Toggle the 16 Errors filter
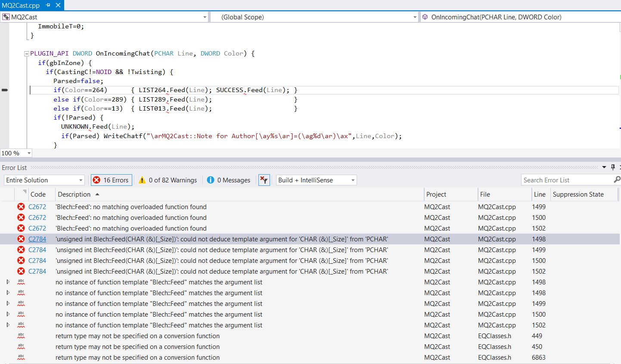The width and height of the screenshot is (621, 364). pos(111,180)
